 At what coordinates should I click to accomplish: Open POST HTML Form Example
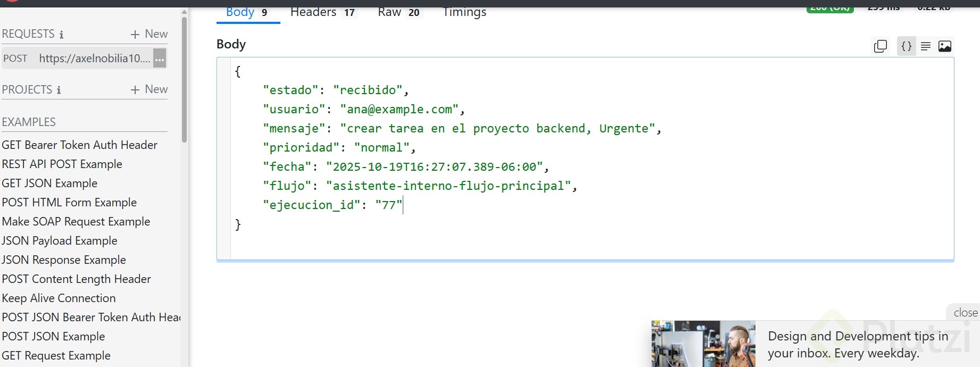click(x=69, y=202)
